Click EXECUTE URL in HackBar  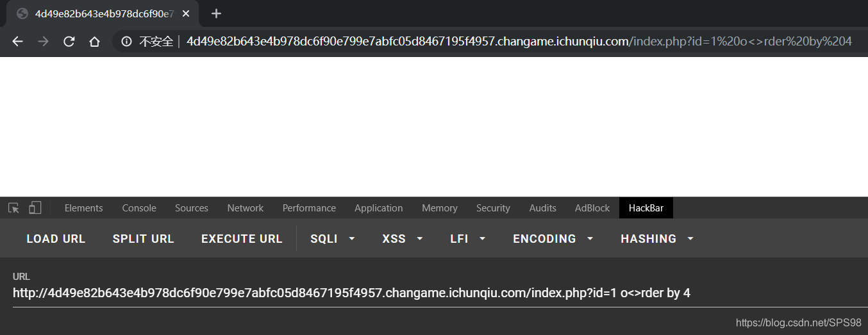pos(242,239)
